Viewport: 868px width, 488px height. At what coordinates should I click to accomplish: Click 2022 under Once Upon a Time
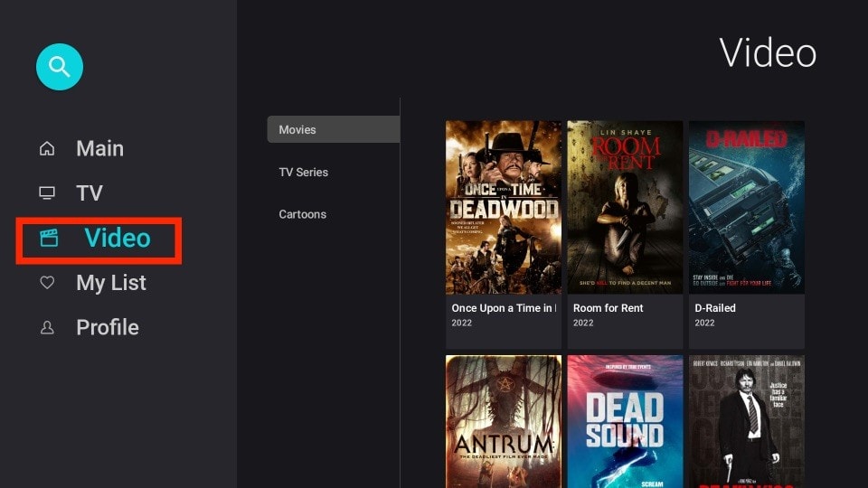tap(462, 323)
